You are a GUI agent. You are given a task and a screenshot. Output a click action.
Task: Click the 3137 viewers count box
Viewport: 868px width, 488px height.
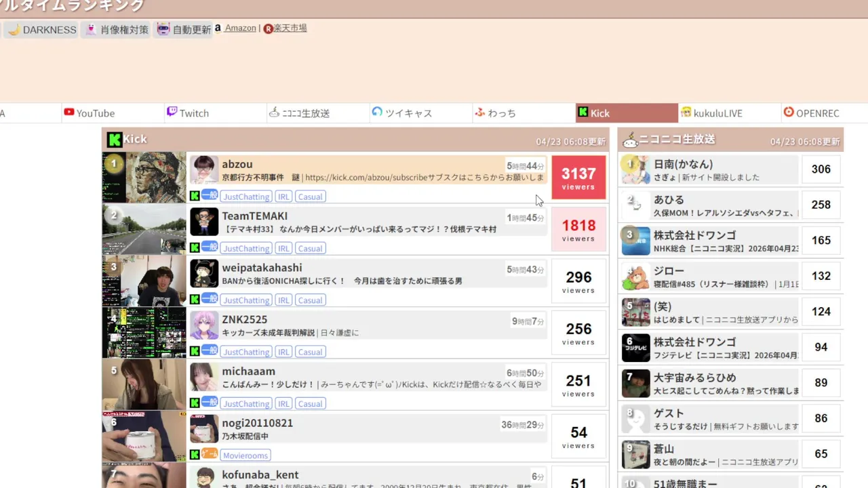(578, 178)
